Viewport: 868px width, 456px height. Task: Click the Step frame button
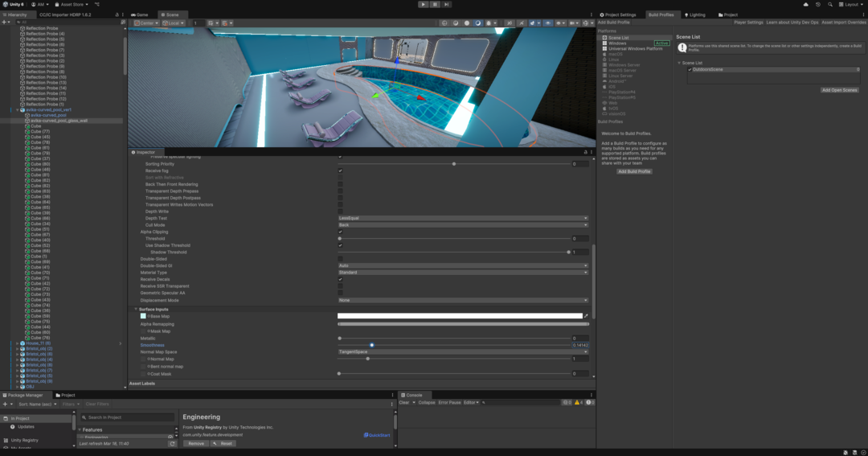click(x=446, y=5)
